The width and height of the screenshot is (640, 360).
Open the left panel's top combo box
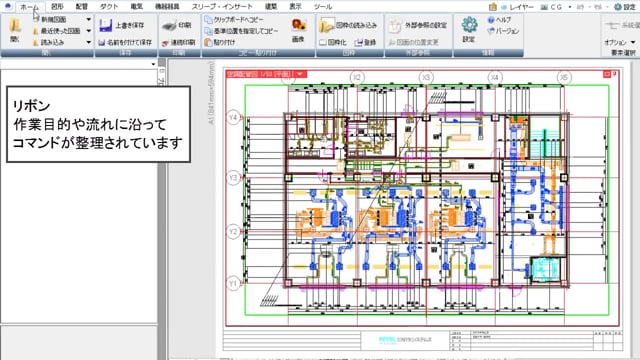[x=79, y=64]
